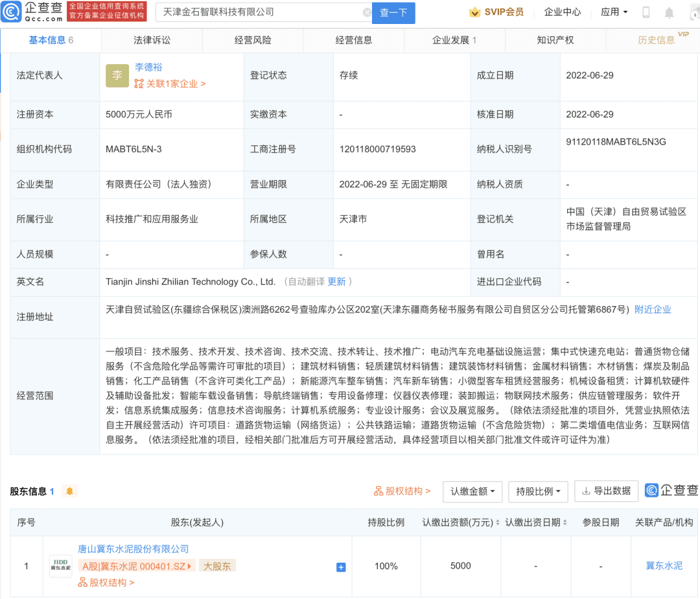This screenshot has height=599, width=700.
Task: Open the mobile app phone icon
Action: pos(646,12)
